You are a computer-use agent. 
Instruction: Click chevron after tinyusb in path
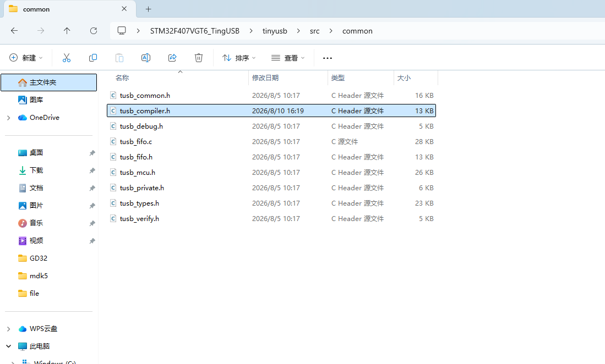[298, 31]
